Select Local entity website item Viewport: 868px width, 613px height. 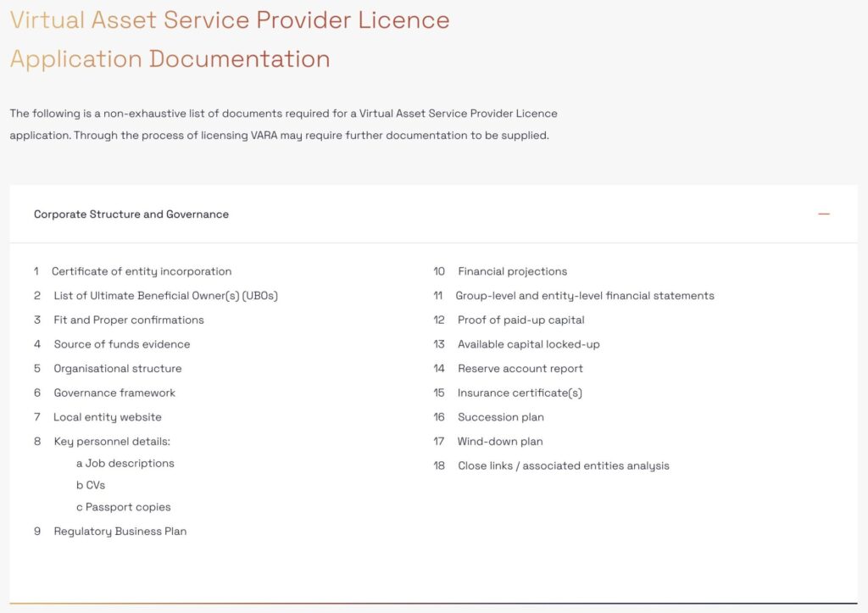click(108, 417)
